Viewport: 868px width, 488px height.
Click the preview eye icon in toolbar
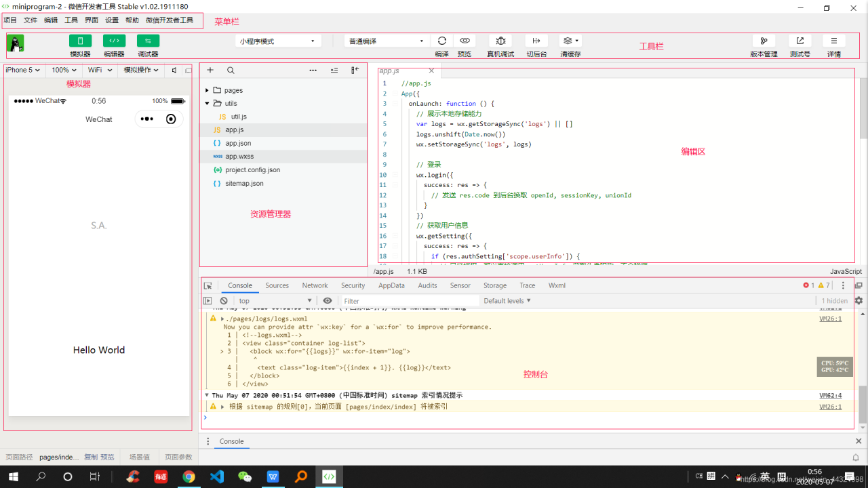click(x=465, y=41)
